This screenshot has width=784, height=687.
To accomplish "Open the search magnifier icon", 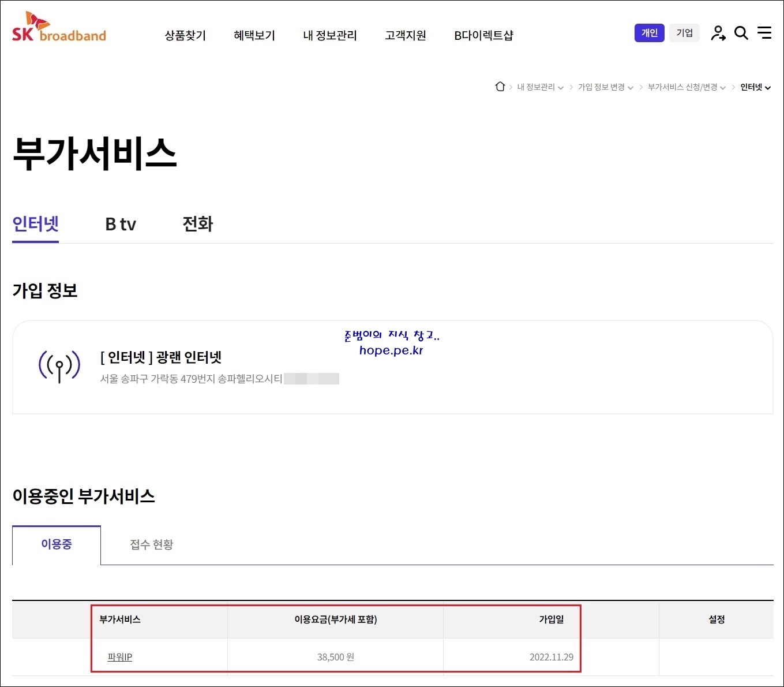I will [741, 33].
